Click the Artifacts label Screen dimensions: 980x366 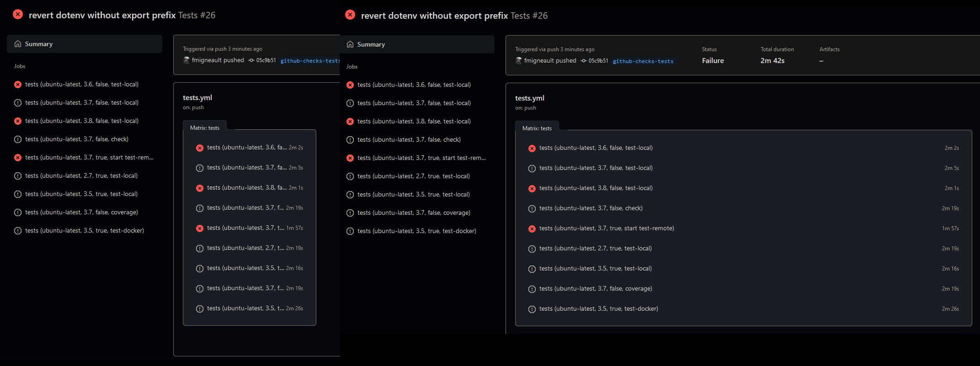(x=830, y=49)
